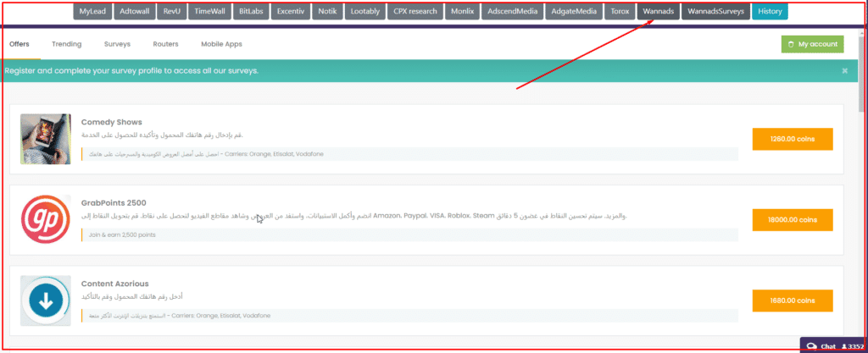Open the Surveys section

pos(117,44)
